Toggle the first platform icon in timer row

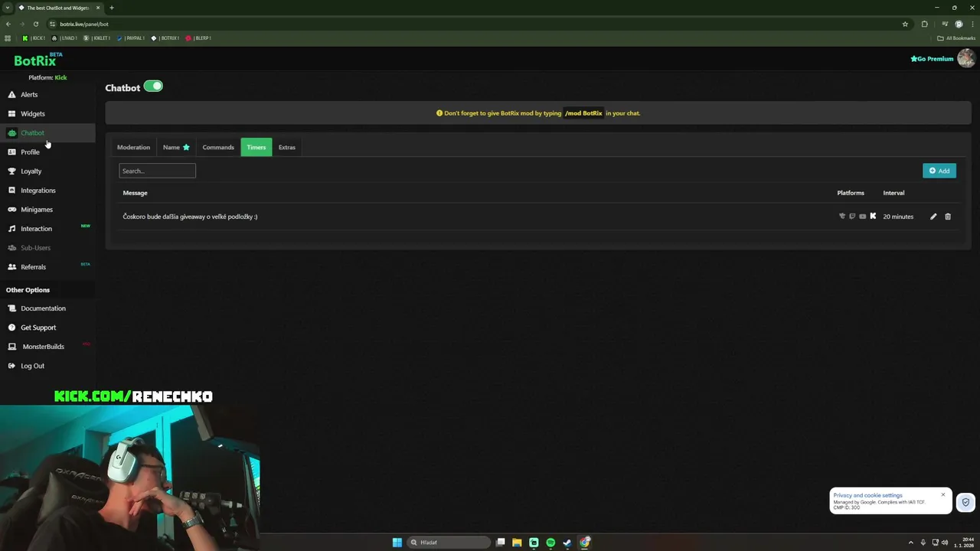pos(842,217)
